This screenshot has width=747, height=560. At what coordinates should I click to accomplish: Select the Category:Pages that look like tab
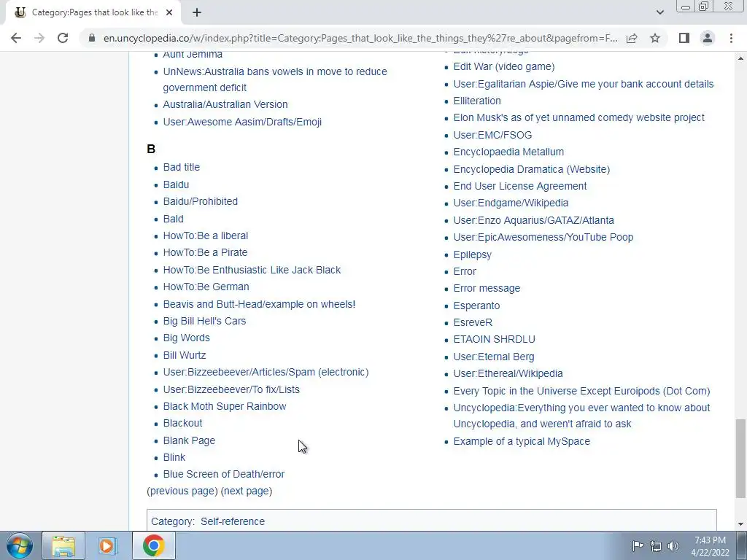coord(93,12)
